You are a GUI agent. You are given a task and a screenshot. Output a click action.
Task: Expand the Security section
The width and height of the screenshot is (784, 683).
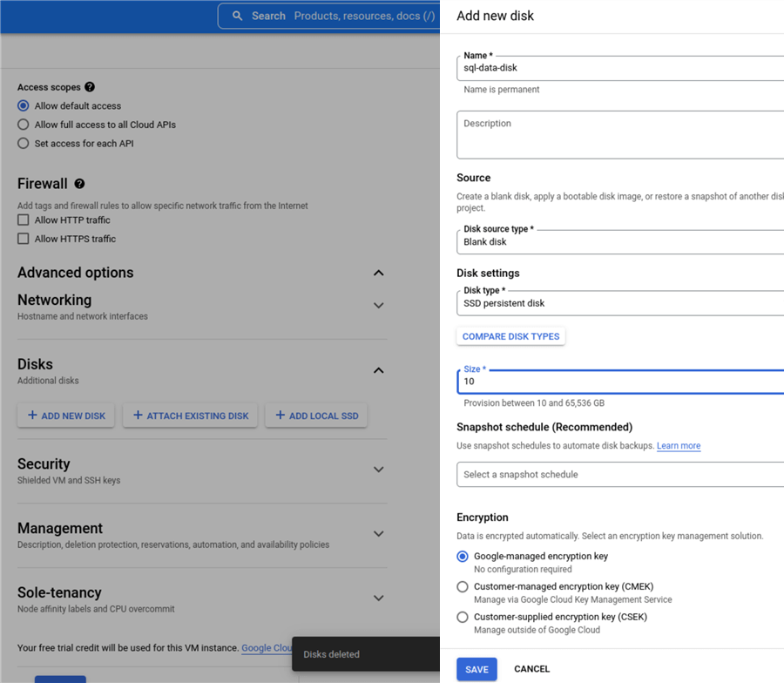[x=378, y=470]
